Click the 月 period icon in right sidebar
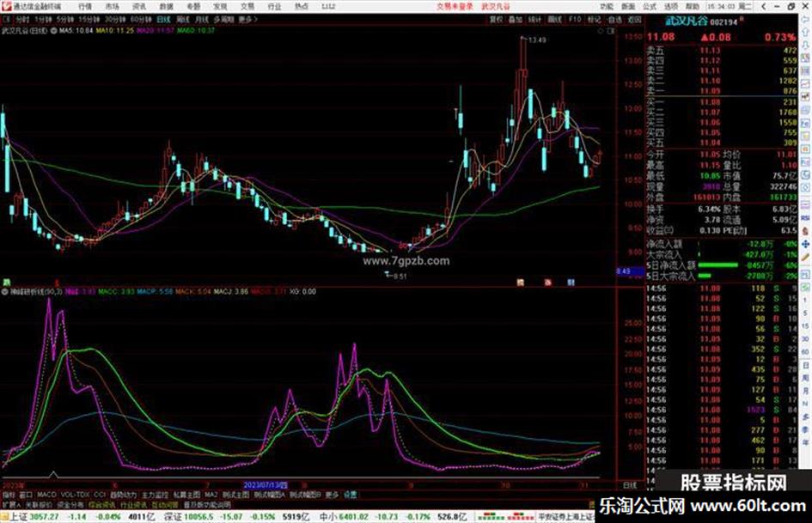This screenshot has width=812, height=523. click(806, 391)
